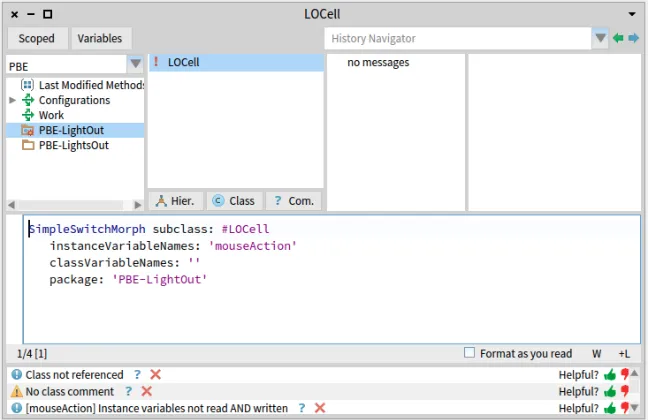The image size is (648, 420).
Task: Click the left arrow of package list scrollbar
Action: coord(12,205)
